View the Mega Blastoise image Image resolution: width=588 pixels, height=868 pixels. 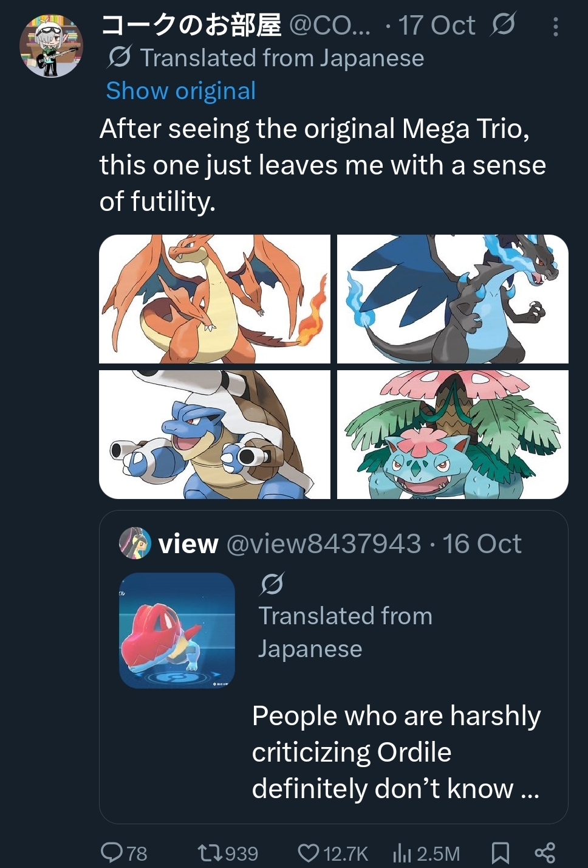tap(214, 434)
